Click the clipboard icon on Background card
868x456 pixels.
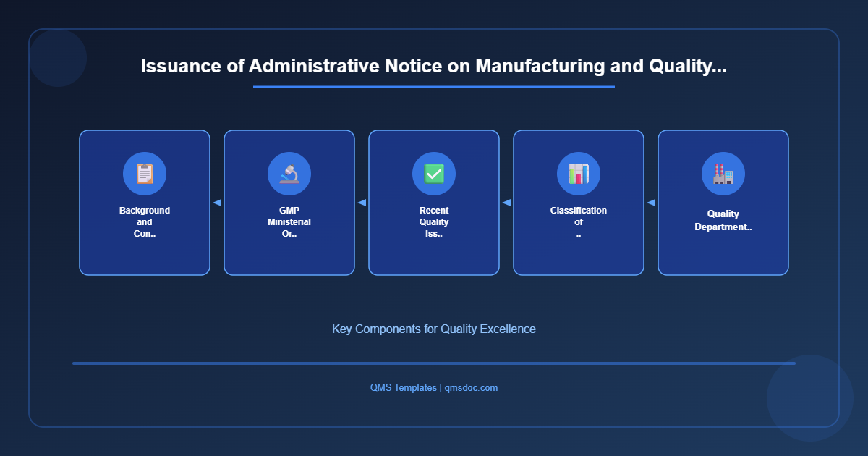(145, 174)
